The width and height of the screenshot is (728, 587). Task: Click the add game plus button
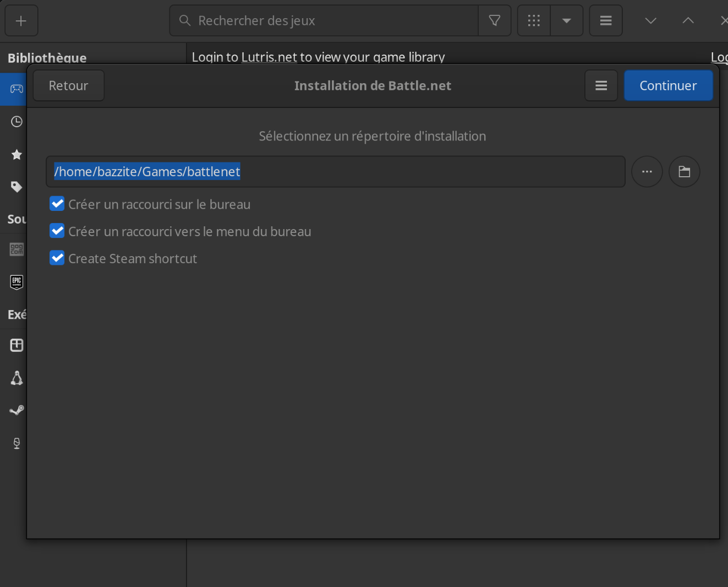[x=21, y=21]
